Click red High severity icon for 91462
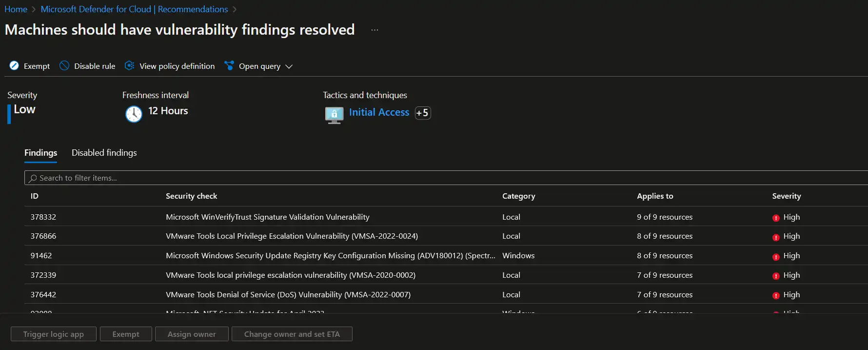The width and height of the screenshot is (868, 350). tap(776, 257)
